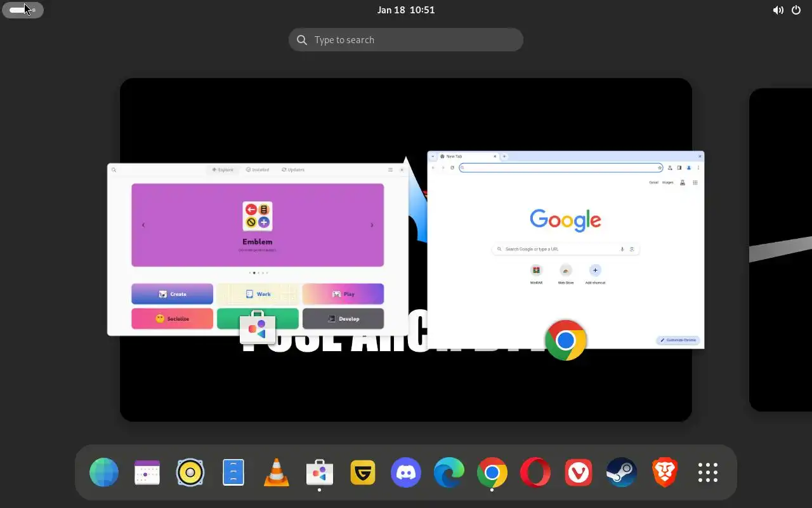Click the Type to search field

click(406, 39)
